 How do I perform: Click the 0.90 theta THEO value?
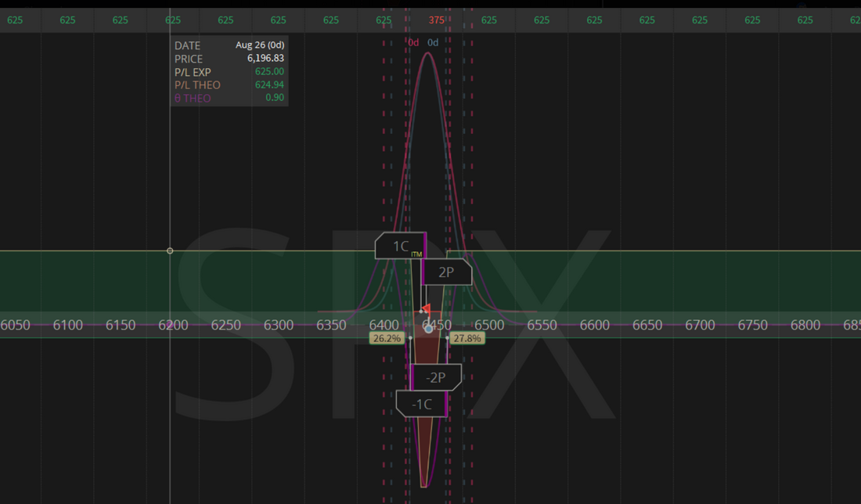point(275,97)
